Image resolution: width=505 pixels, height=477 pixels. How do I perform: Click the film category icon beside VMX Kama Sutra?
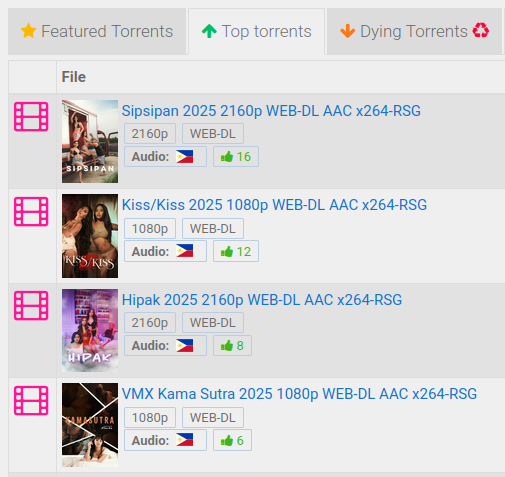tap(31, 400)
